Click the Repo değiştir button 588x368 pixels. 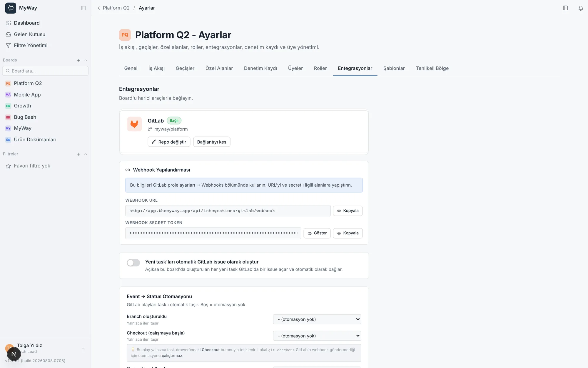[x=169, y=142]
